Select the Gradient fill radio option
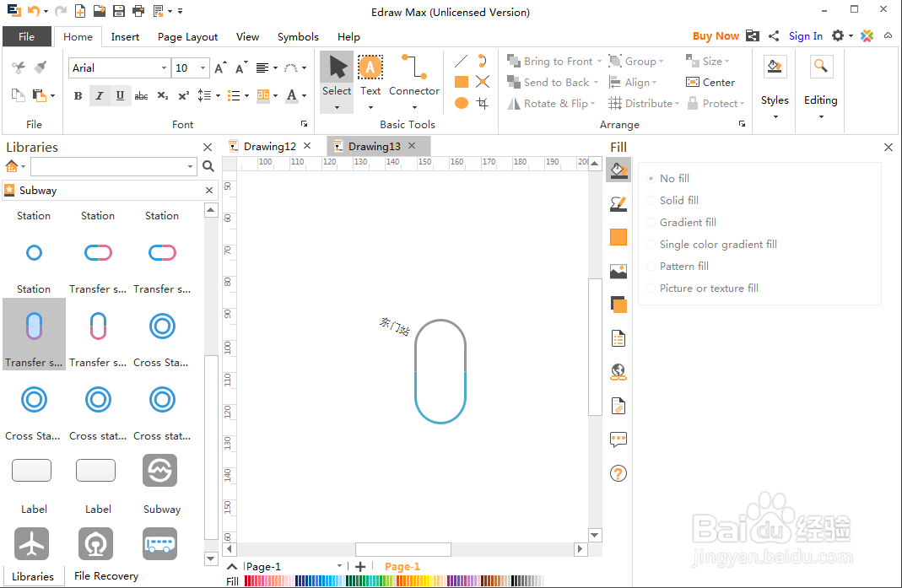902x588 pixels. [x=651, y=222]
